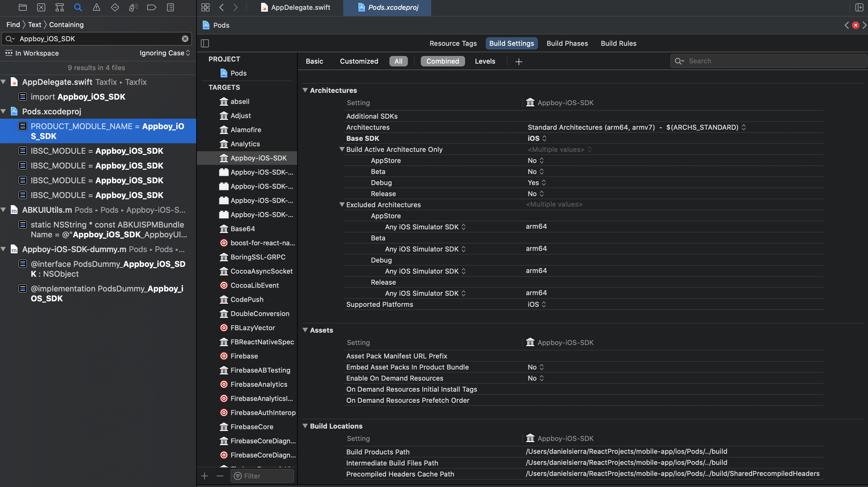Open the Breakpoint navigator diamond icon
This screenshot has height=487, width=868.
coord(114,7)
